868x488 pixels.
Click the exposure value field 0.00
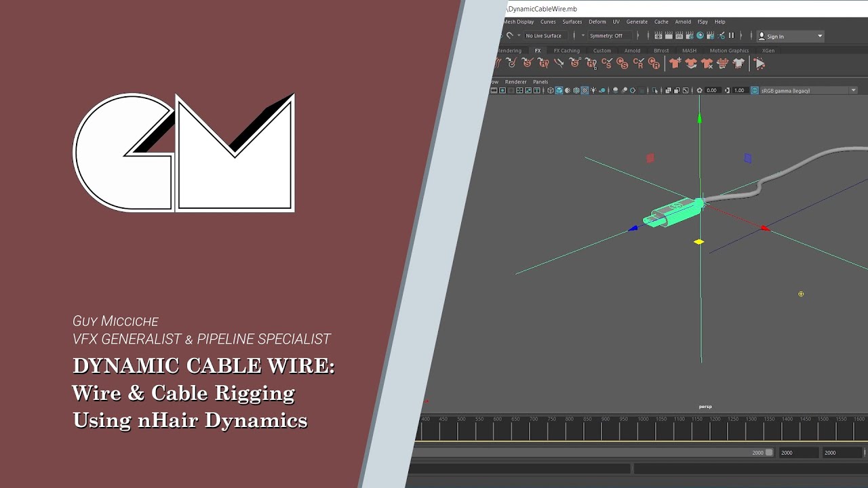(711, 90)
